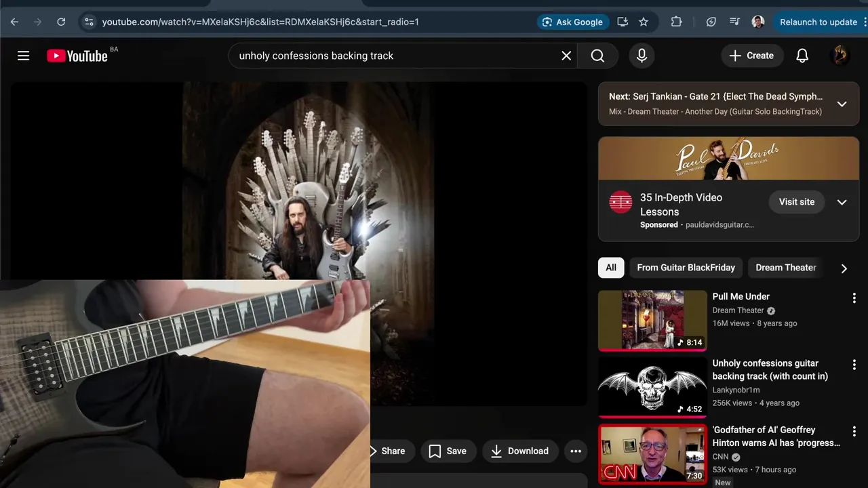Click the Chrome toolbar leaf icon
The height and width of the screenshot is (488, 868).
711,22
